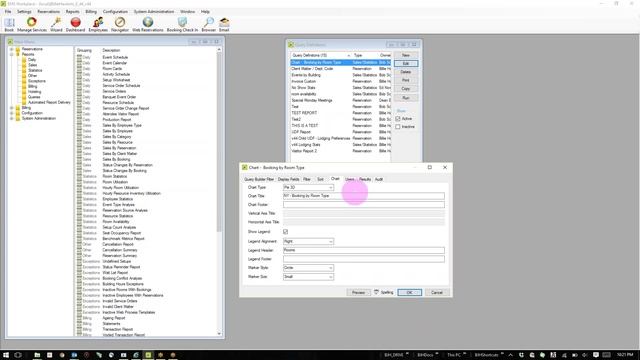Image resolution: width=640 pixels, height=360 pixels.
Task: Click into the Chart Footer field
Action: [364, 204]
